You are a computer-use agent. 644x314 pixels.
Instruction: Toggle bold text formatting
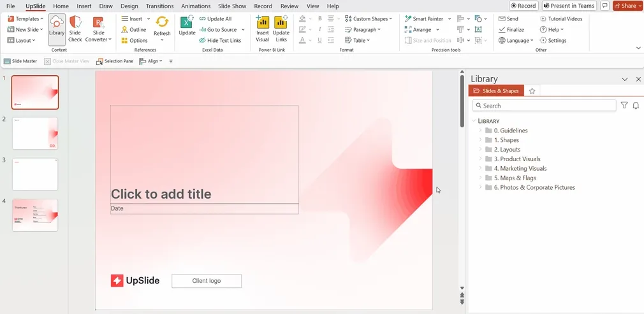(320, 19)
